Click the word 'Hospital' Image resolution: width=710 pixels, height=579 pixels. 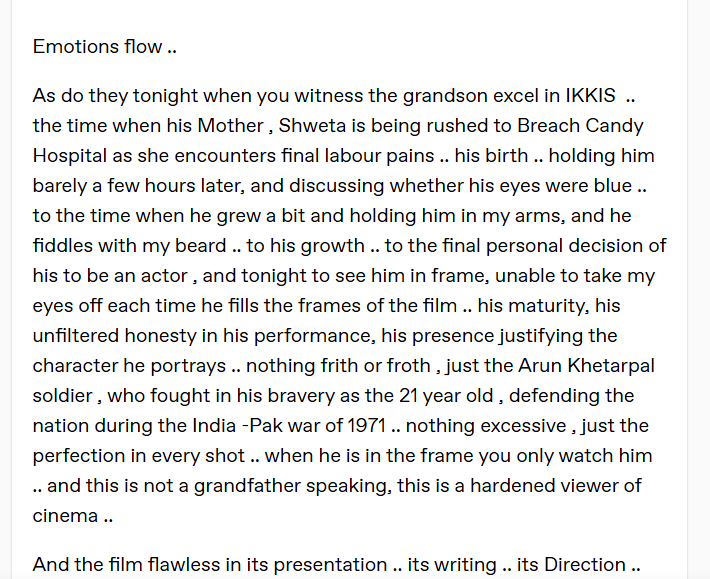click(68, 156)
